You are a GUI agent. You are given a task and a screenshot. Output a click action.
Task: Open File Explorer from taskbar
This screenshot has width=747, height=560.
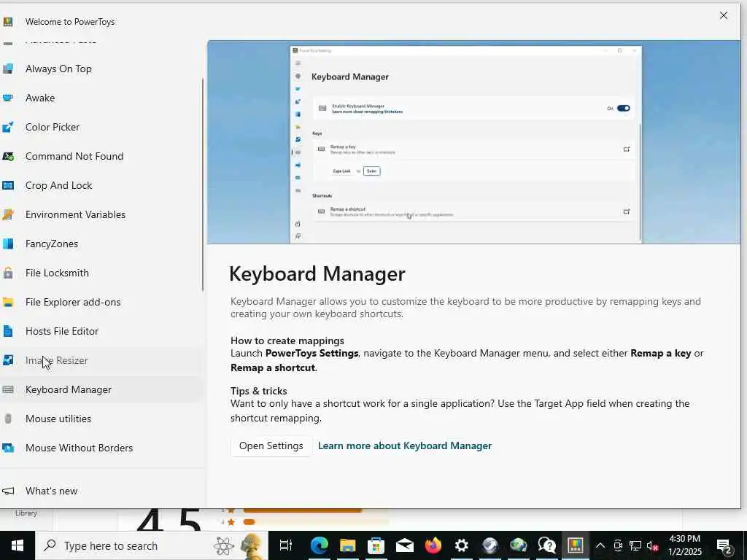pyautogui.click(x=348, y=545)
